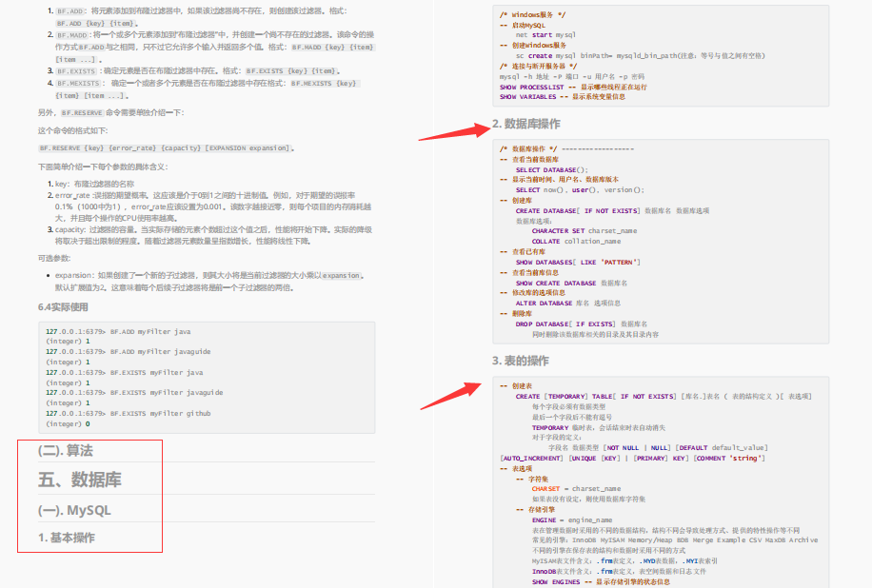The image size is (872, 588).
Task: Click the '-- 表选项' comment line
Action: [516, 468]
